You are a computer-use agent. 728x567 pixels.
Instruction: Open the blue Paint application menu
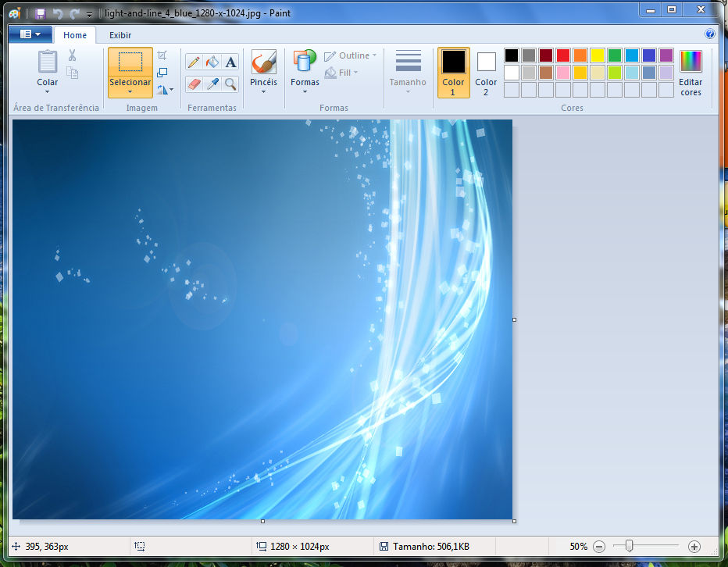point(29,34)
